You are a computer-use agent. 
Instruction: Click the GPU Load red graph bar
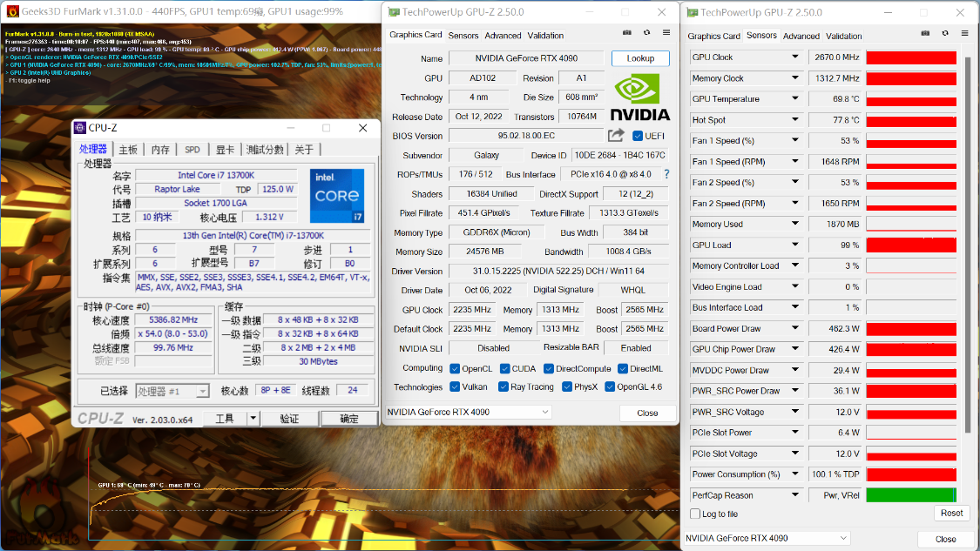(x=910, y=245)
